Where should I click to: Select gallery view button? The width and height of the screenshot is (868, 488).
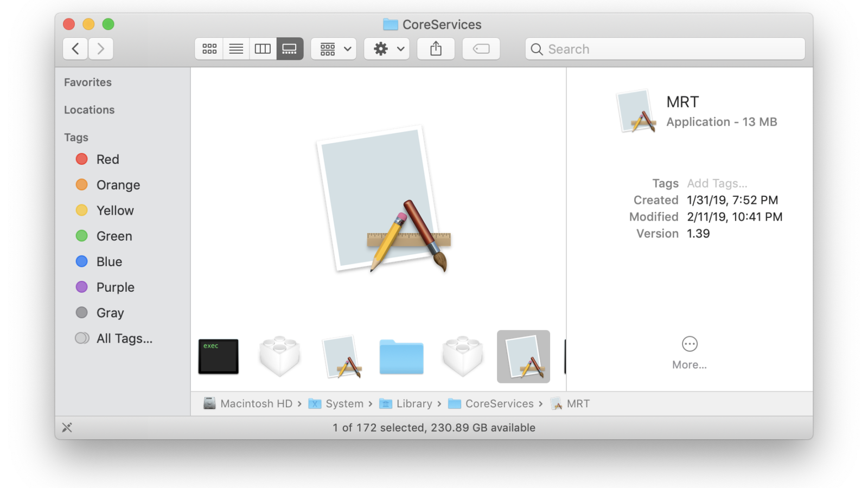(290, 49)
